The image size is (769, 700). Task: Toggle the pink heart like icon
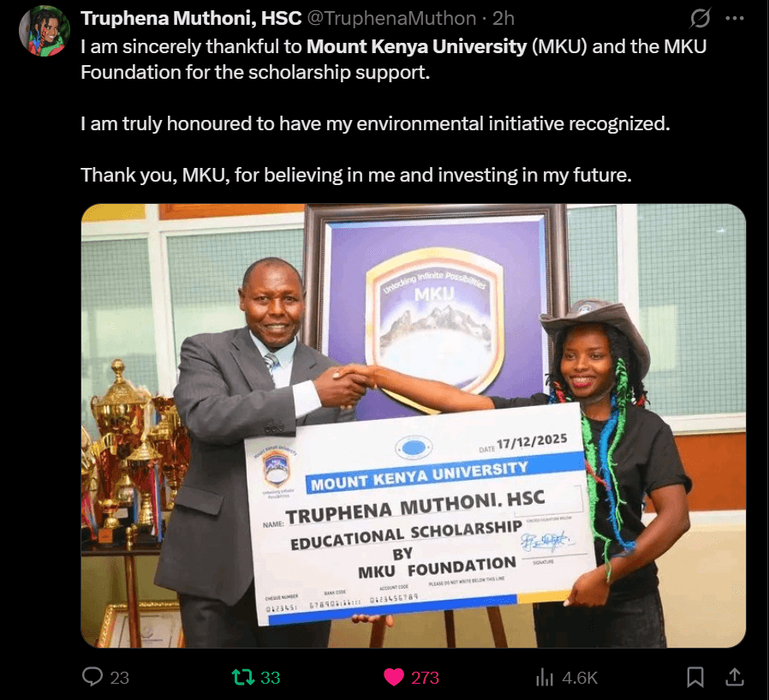[394, 678]
